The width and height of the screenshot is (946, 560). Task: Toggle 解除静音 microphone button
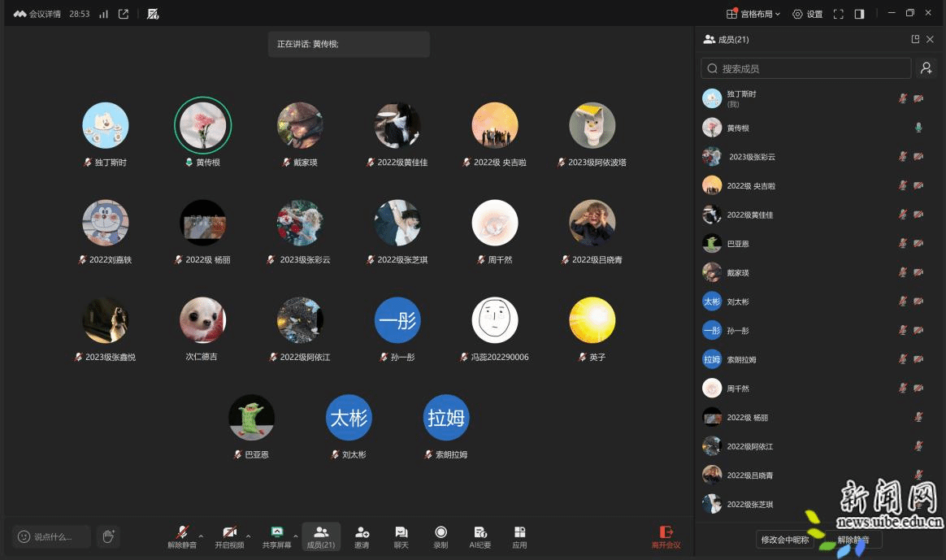[x=183, y=536]
